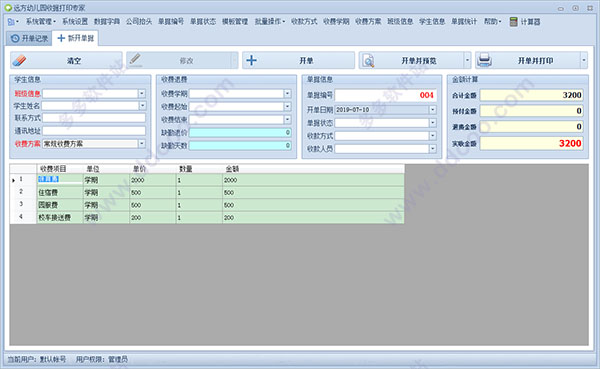Click the 单价 cell in the 校车接送费 row

point(153,217)
